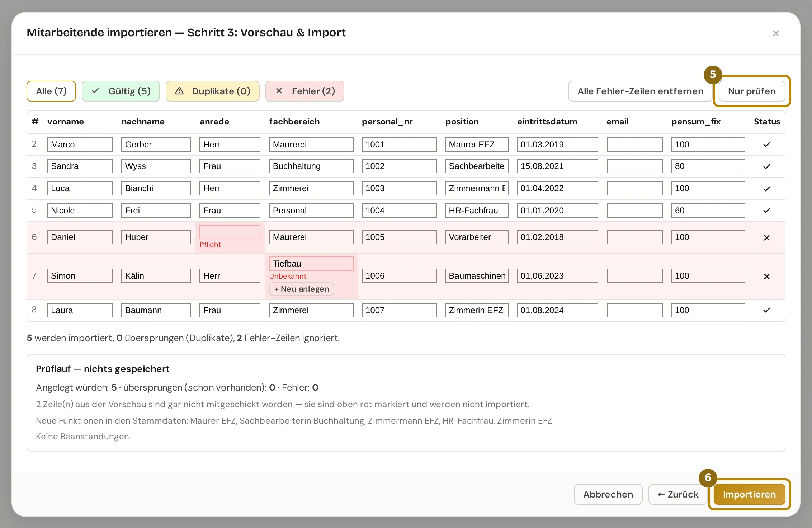Click the checkmark status in Luca's row

[x=767, y=189]
